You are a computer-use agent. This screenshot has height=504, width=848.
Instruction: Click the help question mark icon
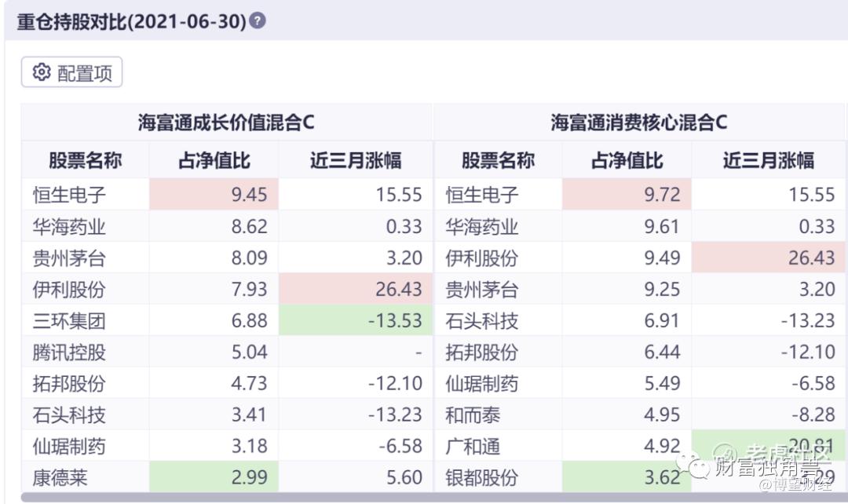[x=258, y=20]
